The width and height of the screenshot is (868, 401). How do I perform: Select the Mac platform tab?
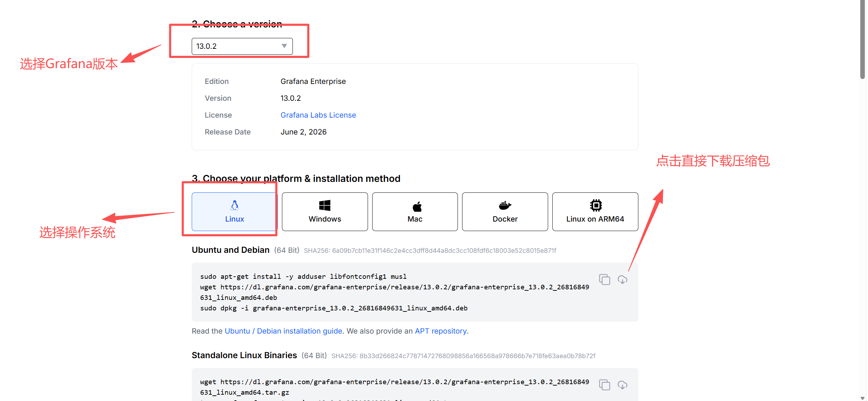(x=415, y=212)
